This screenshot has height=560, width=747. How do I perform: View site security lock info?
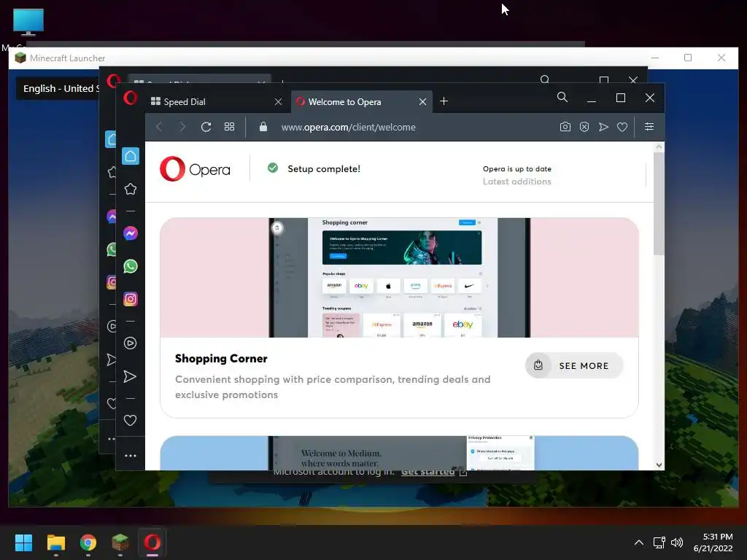(263, 127)
